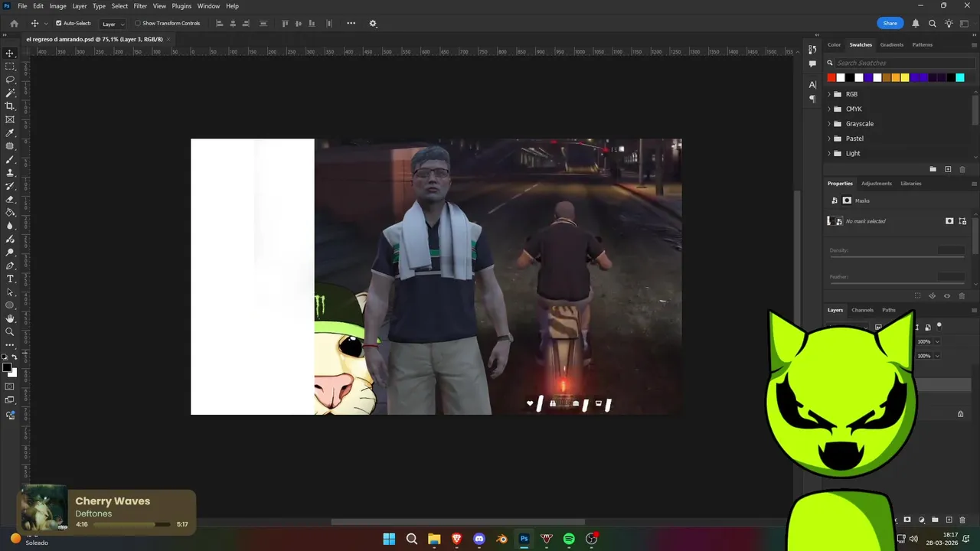Open Spotify from the taskbar

(x=569, y=539)
